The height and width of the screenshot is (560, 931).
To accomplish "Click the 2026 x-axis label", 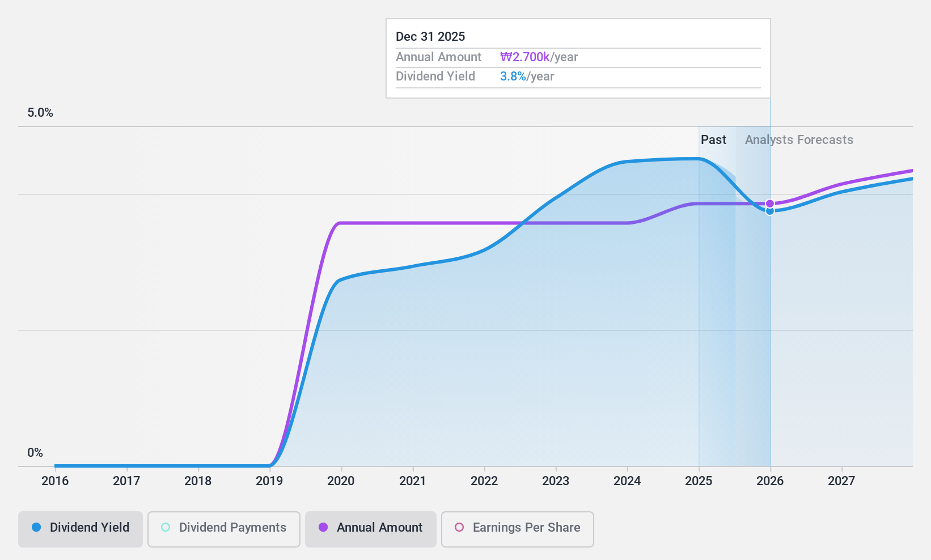I will click(770, 481).
